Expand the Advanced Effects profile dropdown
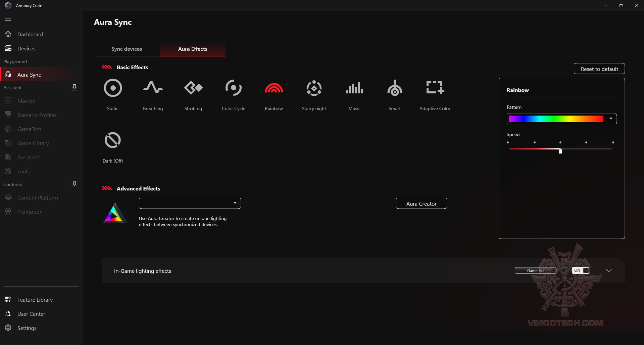This screenshot has width=644, height=345. (x=235, y=203)
